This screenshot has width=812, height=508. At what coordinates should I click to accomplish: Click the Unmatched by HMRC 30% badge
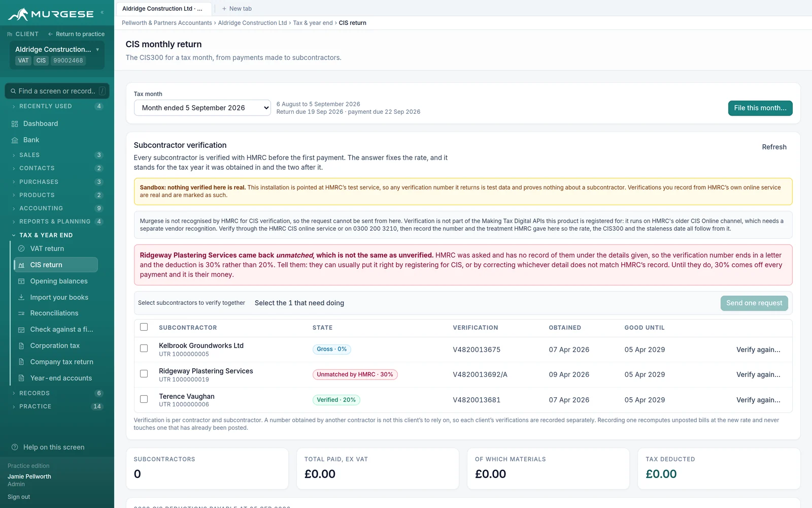[x=355, y=374]
